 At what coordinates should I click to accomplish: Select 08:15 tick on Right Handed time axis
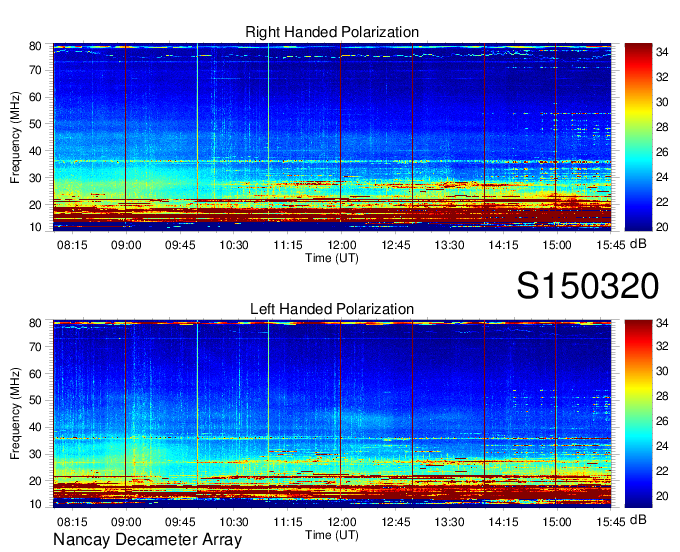point(72,245)
